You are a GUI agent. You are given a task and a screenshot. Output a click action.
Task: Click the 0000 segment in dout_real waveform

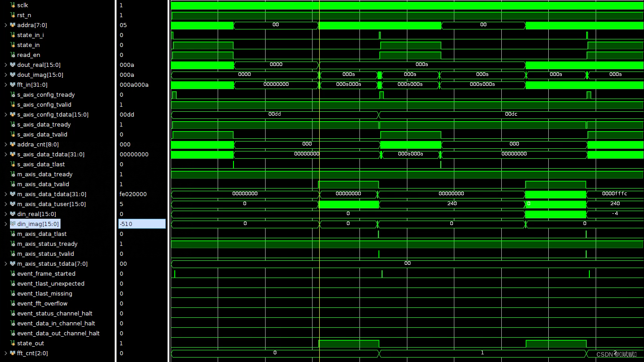276,65
